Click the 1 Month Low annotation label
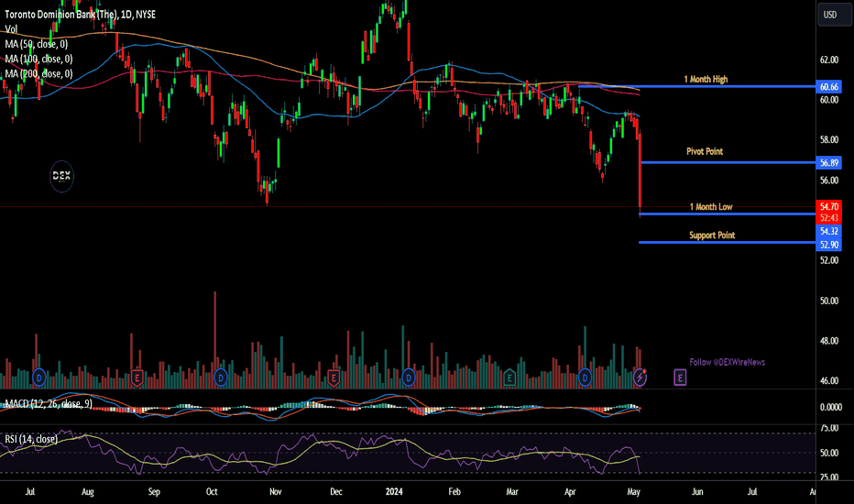Screen dimensions: 854x504 (x=711, y=207)
